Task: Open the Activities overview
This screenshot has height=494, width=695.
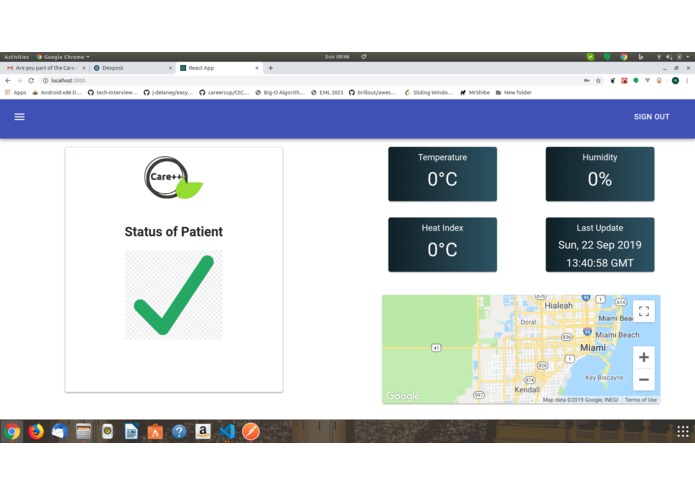Action: tap(16, 57)
